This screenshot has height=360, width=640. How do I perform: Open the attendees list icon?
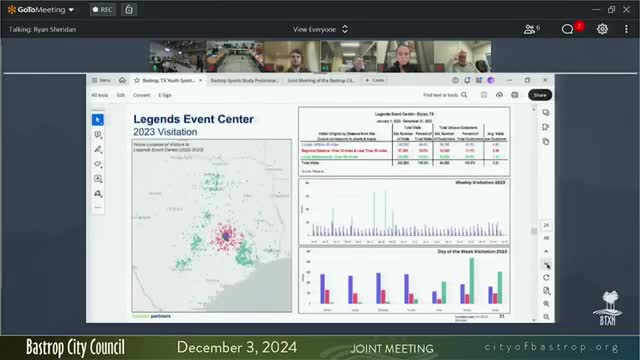coord(531,29)
